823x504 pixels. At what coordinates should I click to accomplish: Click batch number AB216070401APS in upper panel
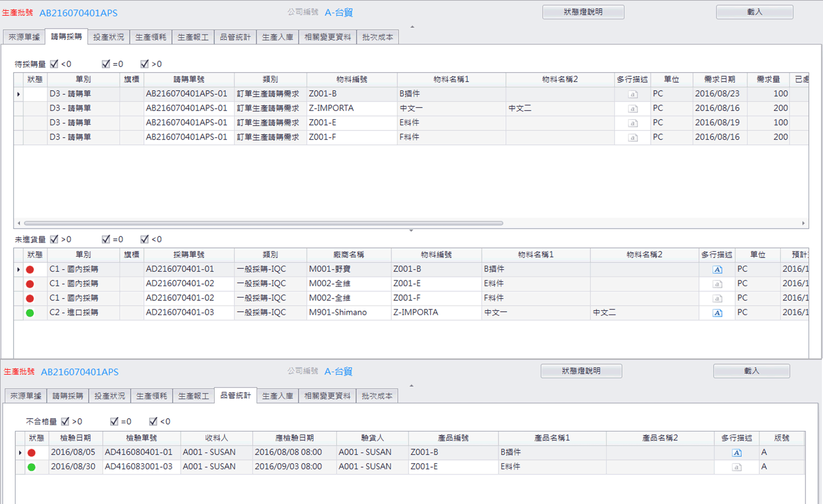[x=78, y=13]
